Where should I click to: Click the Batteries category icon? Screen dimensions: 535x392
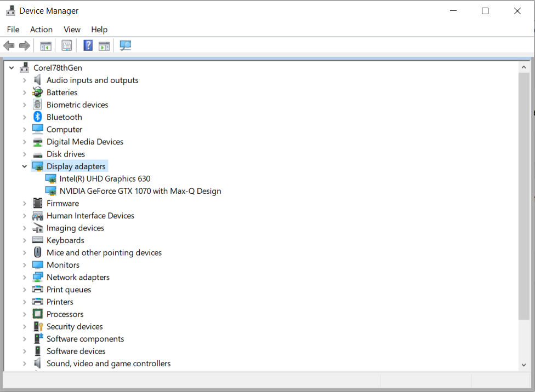[x=37, y=93]
